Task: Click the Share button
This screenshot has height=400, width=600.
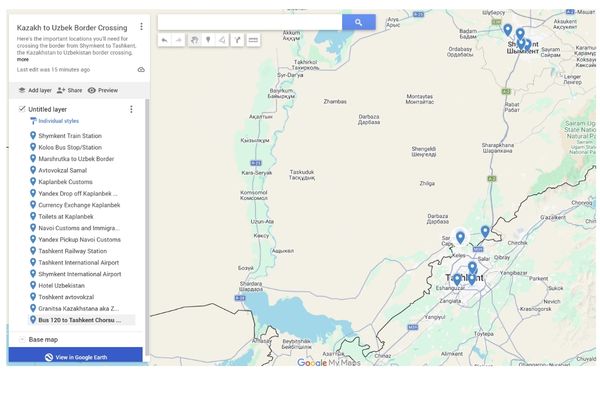Action: click(70, 90)
